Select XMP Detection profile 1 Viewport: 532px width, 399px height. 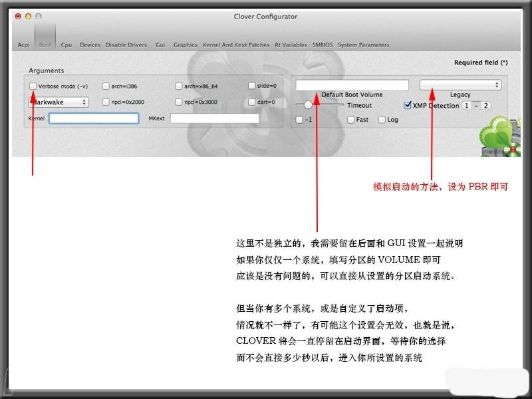467,106
